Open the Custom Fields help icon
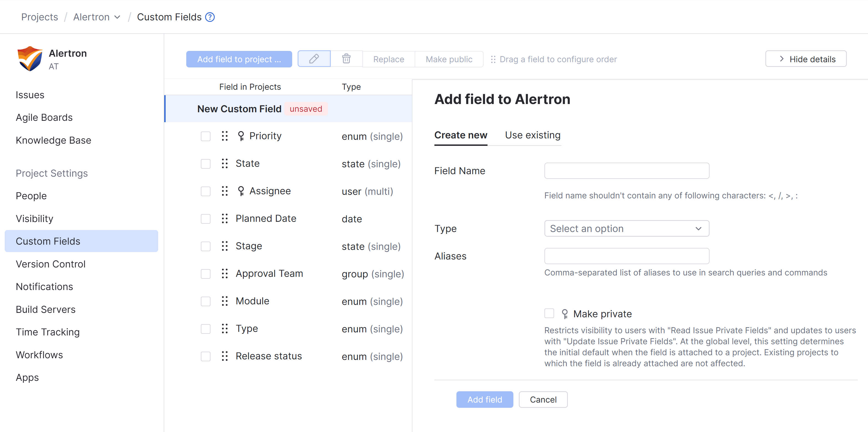 (x=210, y=17)
